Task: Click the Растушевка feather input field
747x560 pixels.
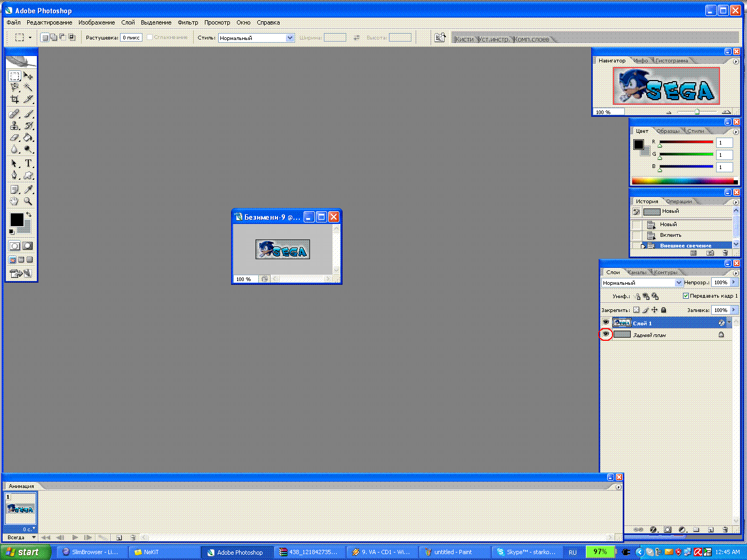Action: (131, 38)
